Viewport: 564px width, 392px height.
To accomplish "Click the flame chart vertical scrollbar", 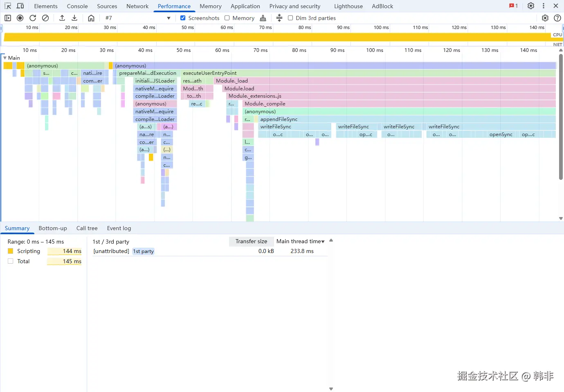I will [561, 116].
